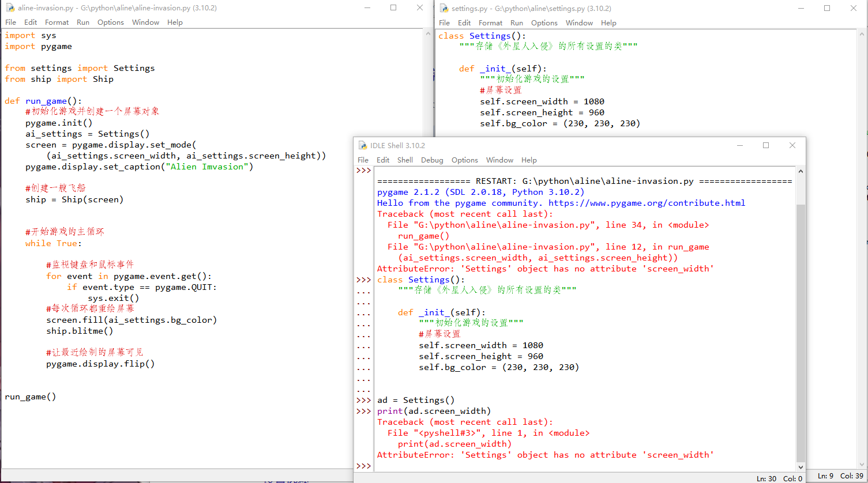Viewport: 868px width, 483px height.
Task: Click 'sys.exit()' line in editor
Action: point(113,298)
